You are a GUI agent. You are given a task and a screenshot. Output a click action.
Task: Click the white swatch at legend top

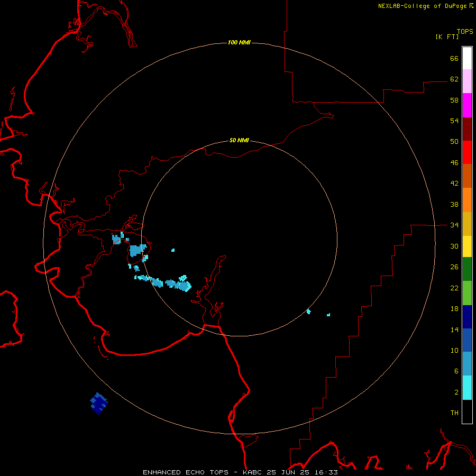(467, 58)
